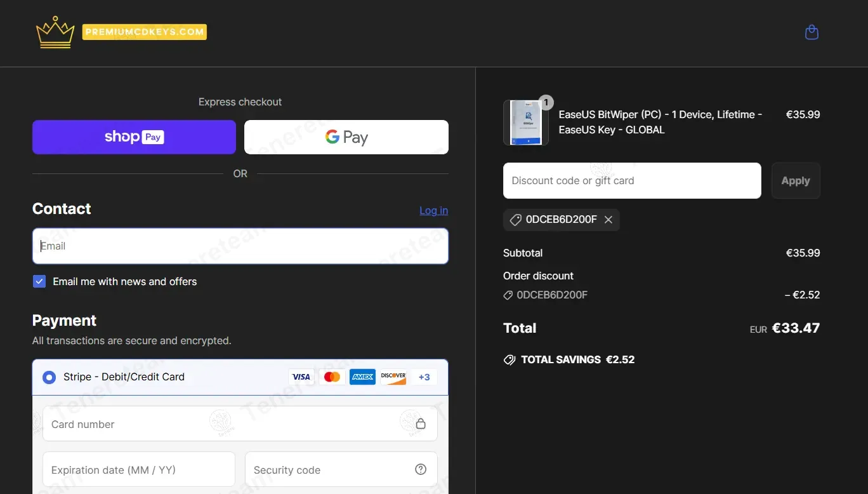Open the shopping bag cart icon
868x494 pixels.
[812, 32]
